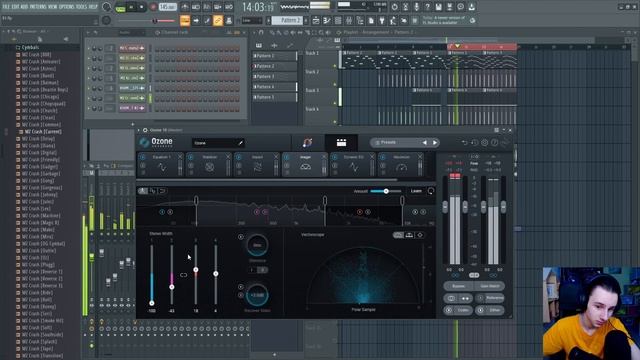640x360 pixels.
Task: Open Ozone settings gear icon
Action: (484, 142)
